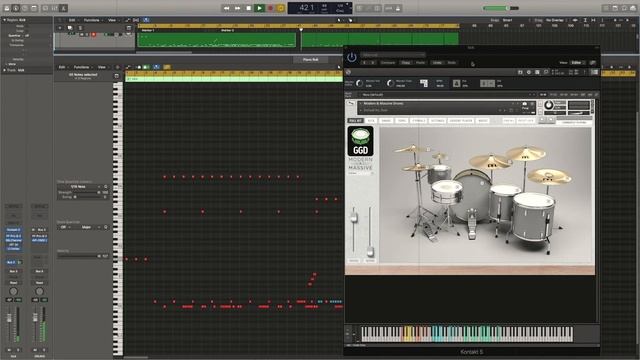This screenshot has width=640, height=360.
Task: Start playback with the green Play button
Action: coord(259,8)
